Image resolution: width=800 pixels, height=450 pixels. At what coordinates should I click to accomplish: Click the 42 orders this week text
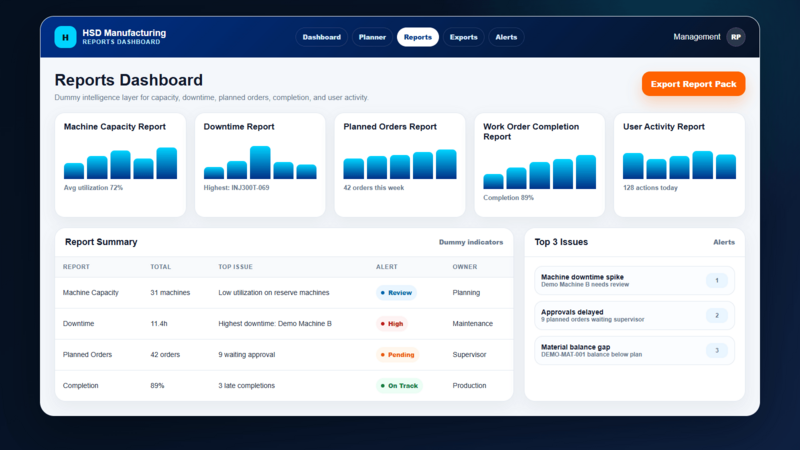[x=373, y=188]
